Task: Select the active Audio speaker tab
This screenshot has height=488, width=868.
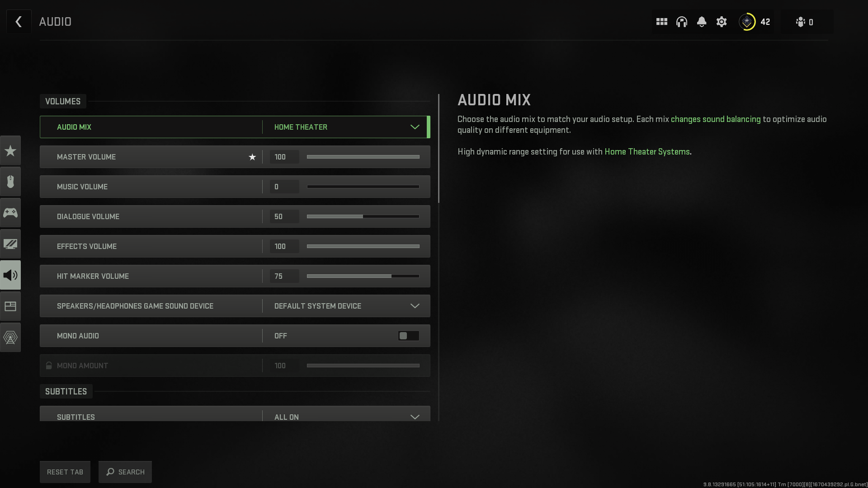Action: click(10, 275)
